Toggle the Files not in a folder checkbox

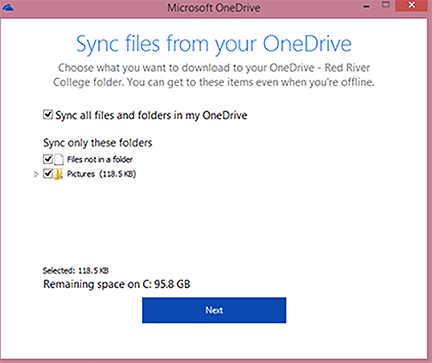point(48,159)
